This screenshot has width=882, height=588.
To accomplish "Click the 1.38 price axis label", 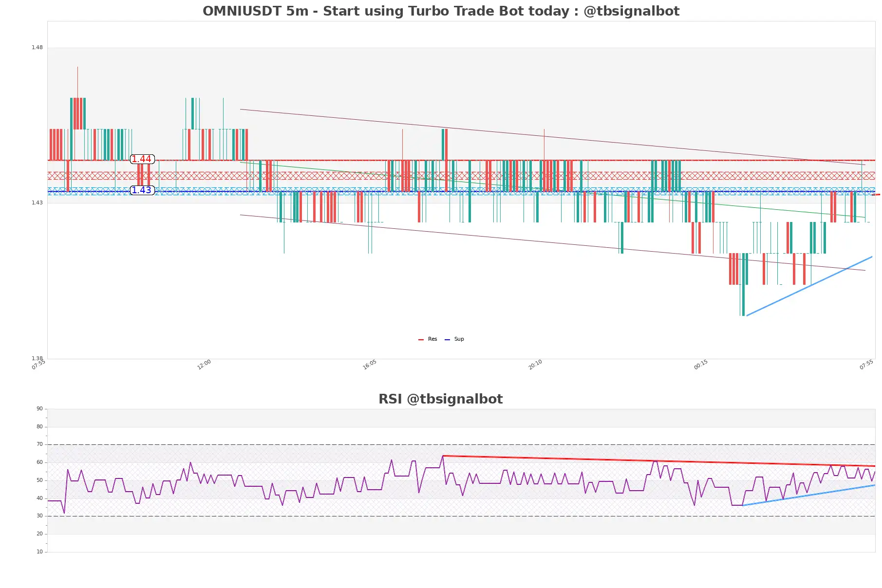I will pos(37,358).
